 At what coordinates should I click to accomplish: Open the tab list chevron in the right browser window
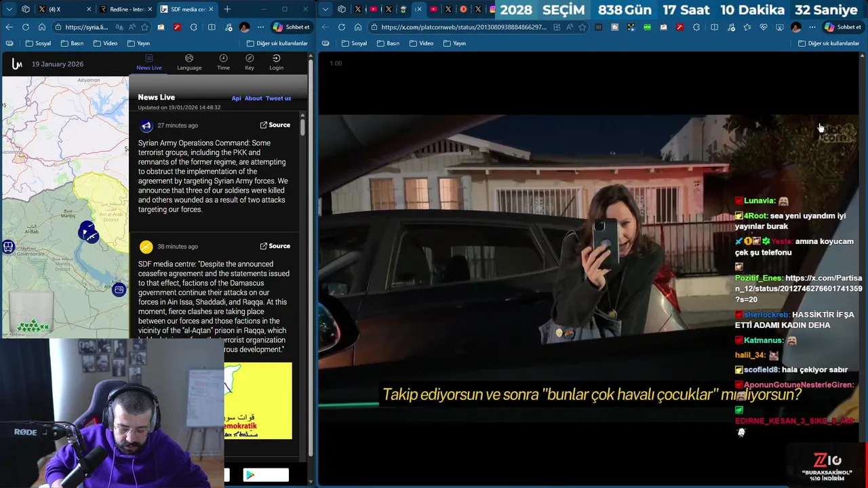coord(325,9)
